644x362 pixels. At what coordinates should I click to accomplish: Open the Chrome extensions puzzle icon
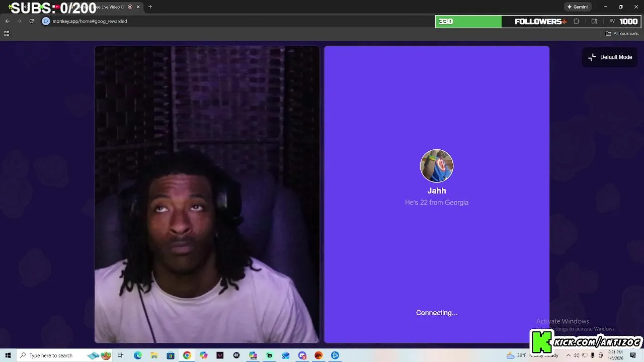click(x=577, y=21)
